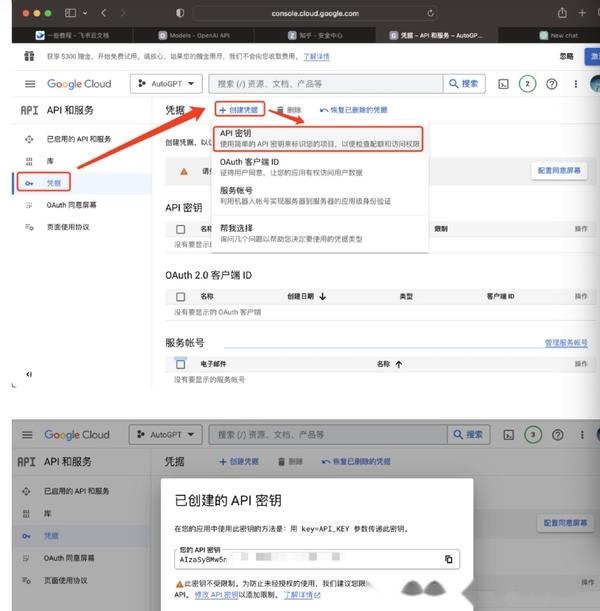Screen dimensions: 600x611
Task: Open the hamburger menu in the dimmed console behind the dialog
Action: tap(27, 434)
